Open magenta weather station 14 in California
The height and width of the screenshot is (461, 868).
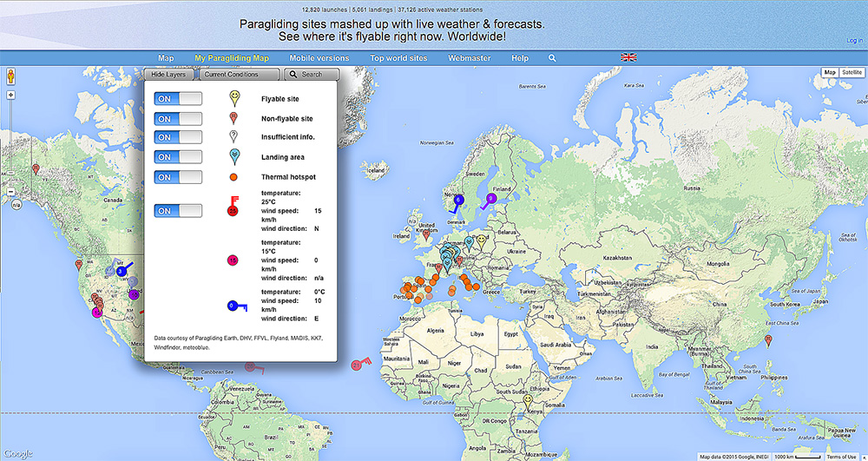pyautogui.click(x=97, y=313)
